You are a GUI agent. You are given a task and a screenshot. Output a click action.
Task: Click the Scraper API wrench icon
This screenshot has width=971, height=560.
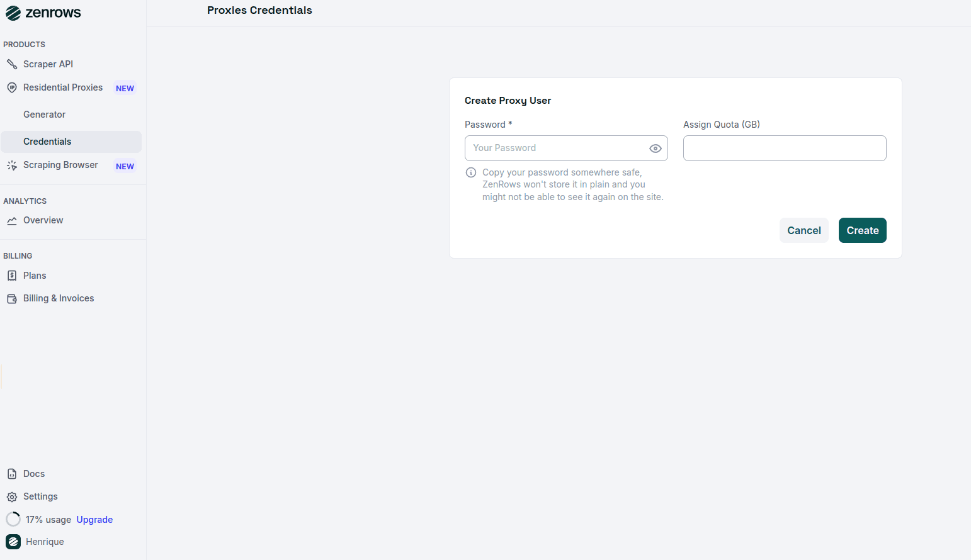click(x=12, y=64)
